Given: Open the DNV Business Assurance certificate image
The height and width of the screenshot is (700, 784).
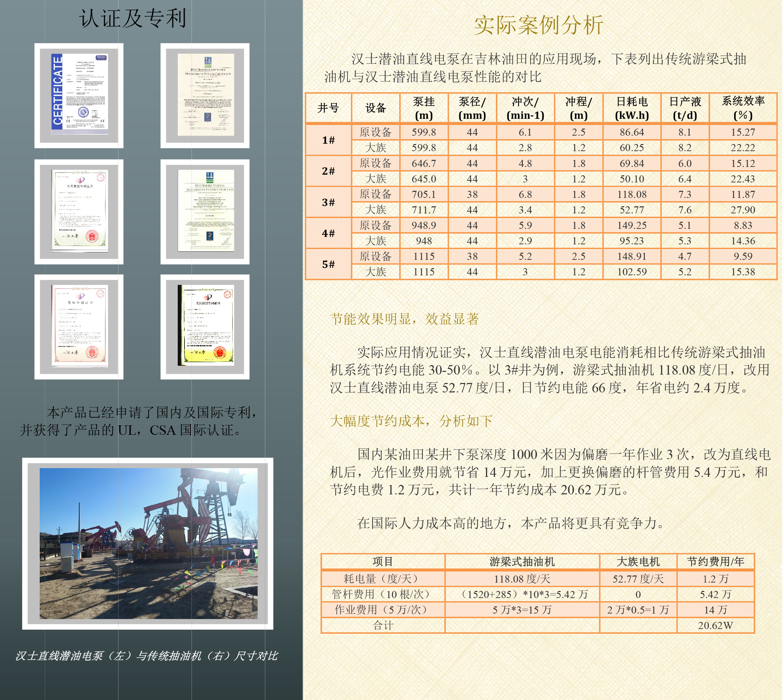Looking at the screenshot, I should pyautogui.click(x=206, y=95).
